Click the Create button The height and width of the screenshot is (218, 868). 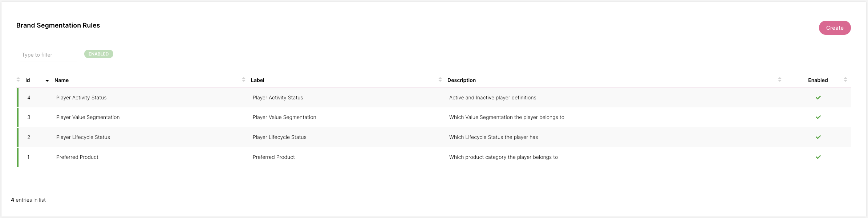click(x=835, y=28)
